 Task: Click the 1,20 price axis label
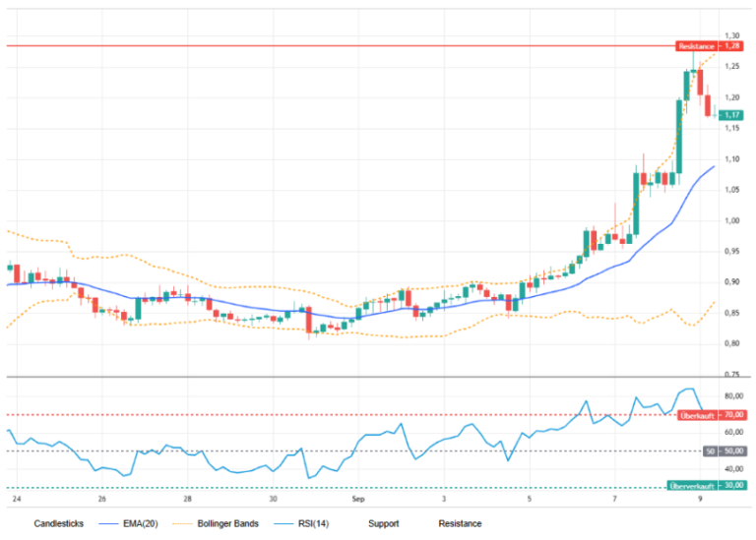(732, 97)
